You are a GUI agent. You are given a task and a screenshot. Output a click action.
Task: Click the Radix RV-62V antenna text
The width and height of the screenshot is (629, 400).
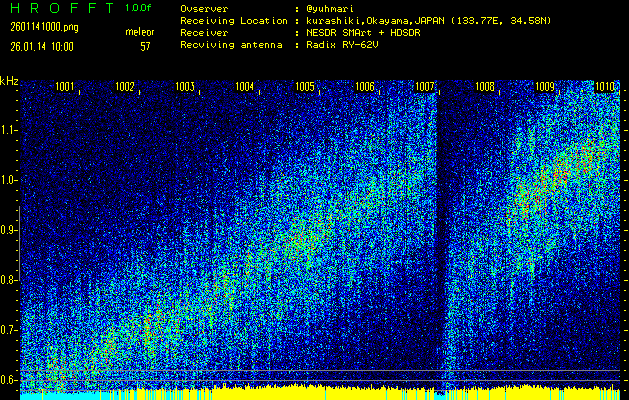point(343,44)
